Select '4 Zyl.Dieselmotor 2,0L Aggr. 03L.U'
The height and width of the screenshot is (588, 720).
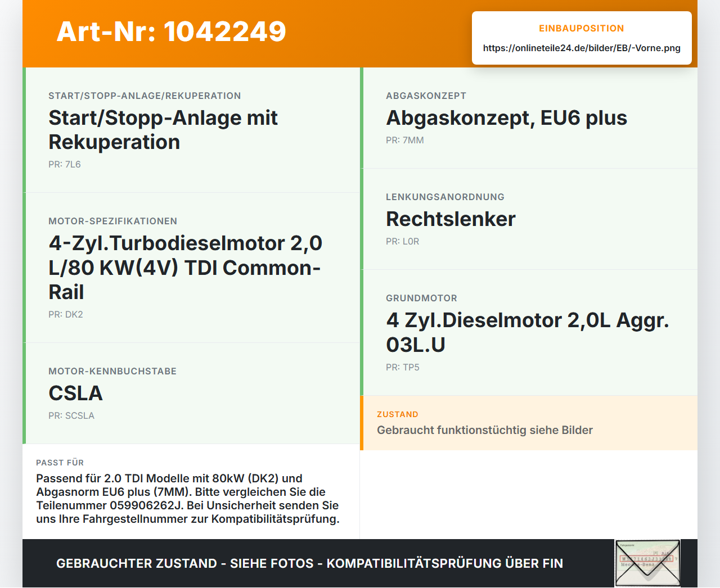528,332
